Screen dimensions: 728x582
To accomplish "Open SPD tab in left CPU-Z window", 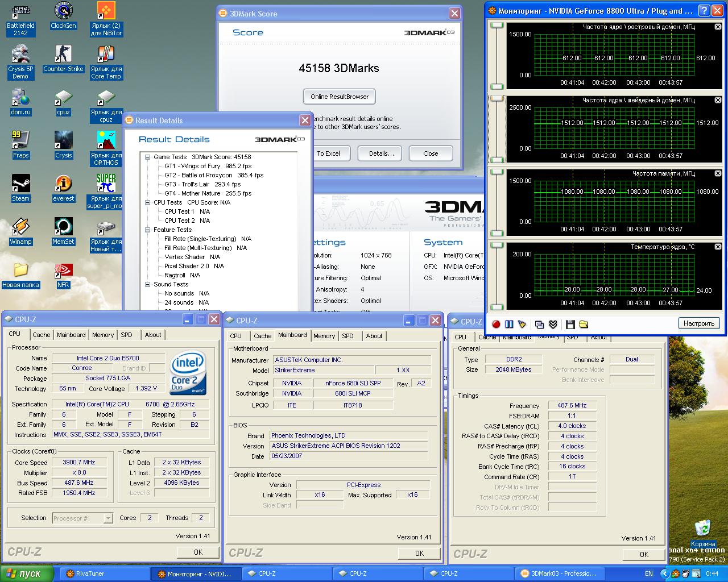I will click(127, 335).
